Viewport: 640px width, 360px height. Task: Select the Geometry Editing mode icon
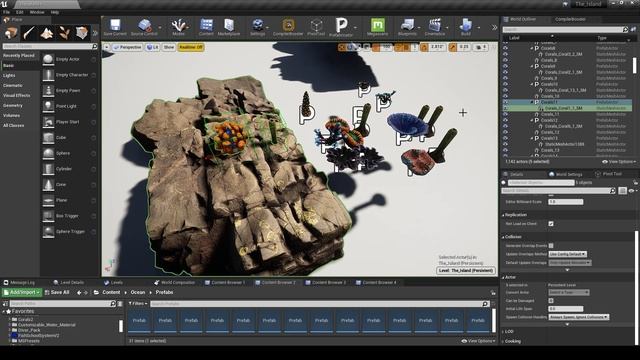(82, 33)
